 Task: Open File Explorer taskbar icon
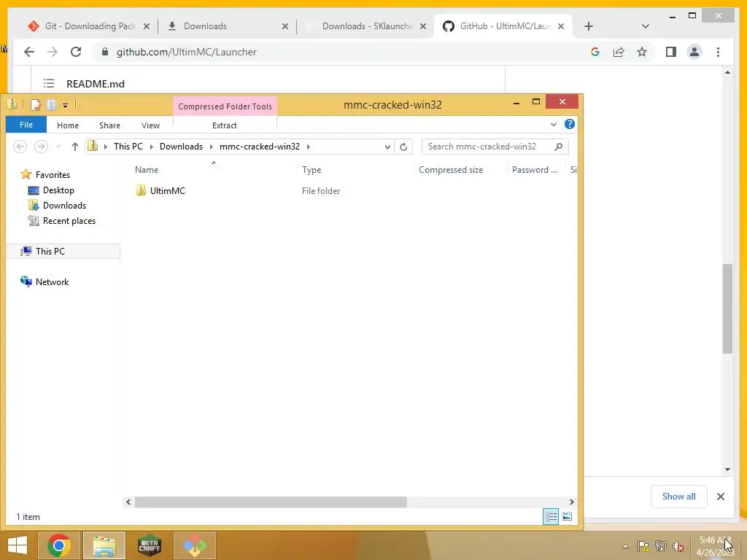[104, 545]
